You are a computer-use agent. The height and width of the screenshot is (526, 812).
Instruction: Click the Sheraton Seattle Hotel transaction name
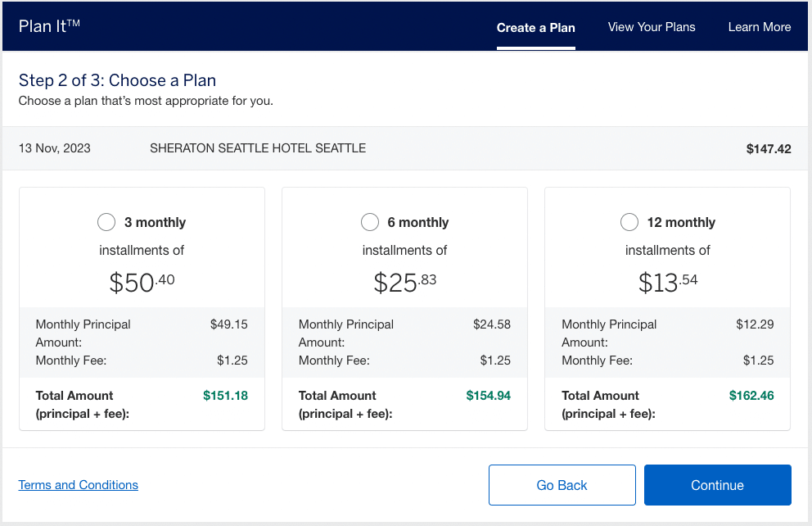point(258,148)
